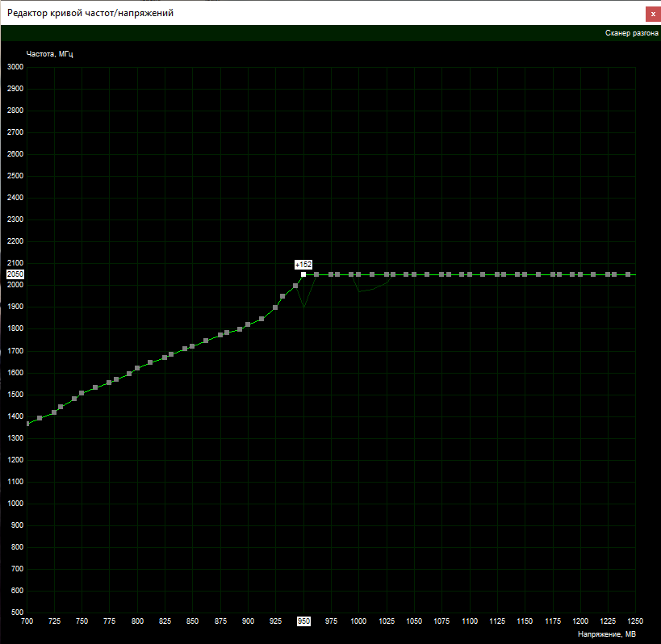Screen dimensions: 661x644
Task: Click the window title Редактор кривой частот/напряжений
Action: (90, 13)
